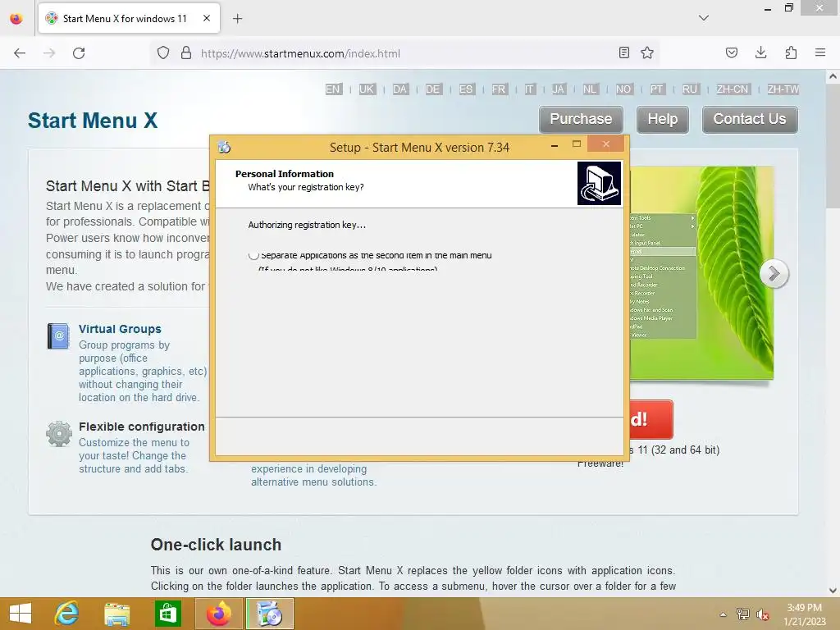The width and height of the screenshot is (840, 630).
Task: Switch site language to PT
Action: [657, 89]
